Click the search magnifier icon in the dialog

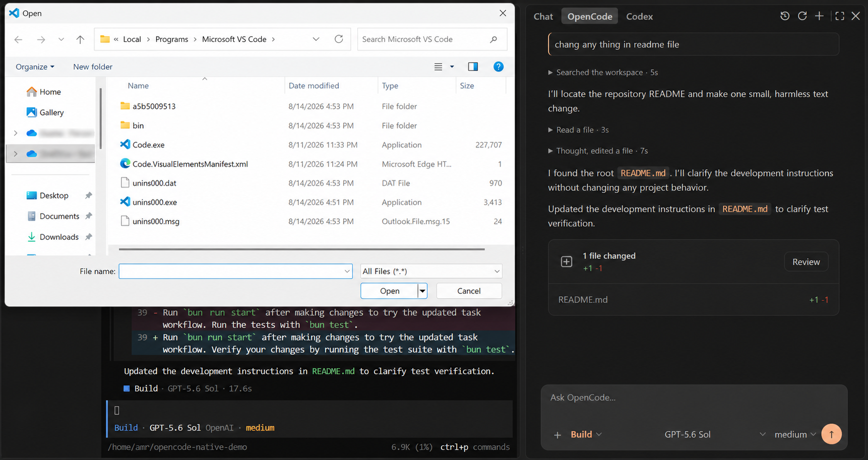(493, 39)
